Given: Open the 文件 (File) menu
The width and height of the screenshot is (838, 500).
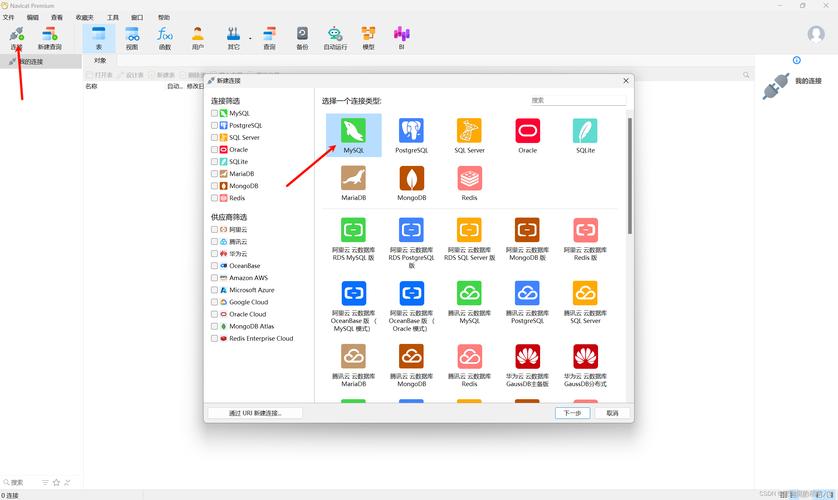Looking at the screenshot, I should [x=9, y=18].
